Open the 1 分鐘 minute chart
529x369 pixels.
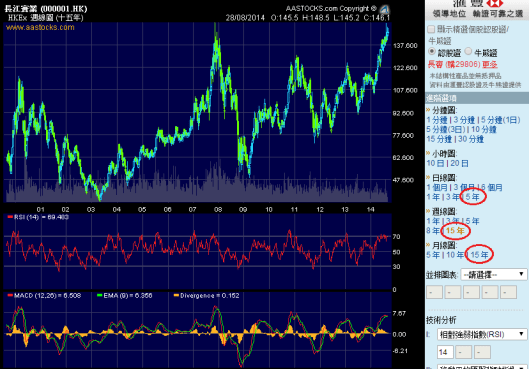tap(437, 120)
